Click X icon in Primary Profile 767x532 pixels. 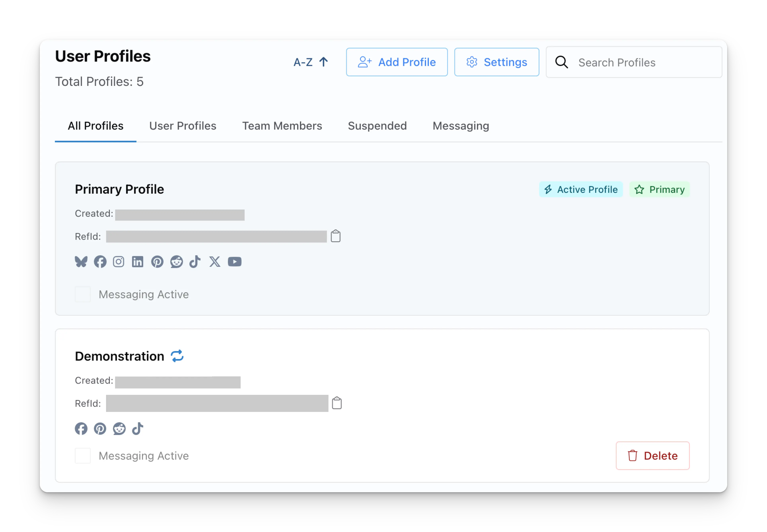click(215, 262)
